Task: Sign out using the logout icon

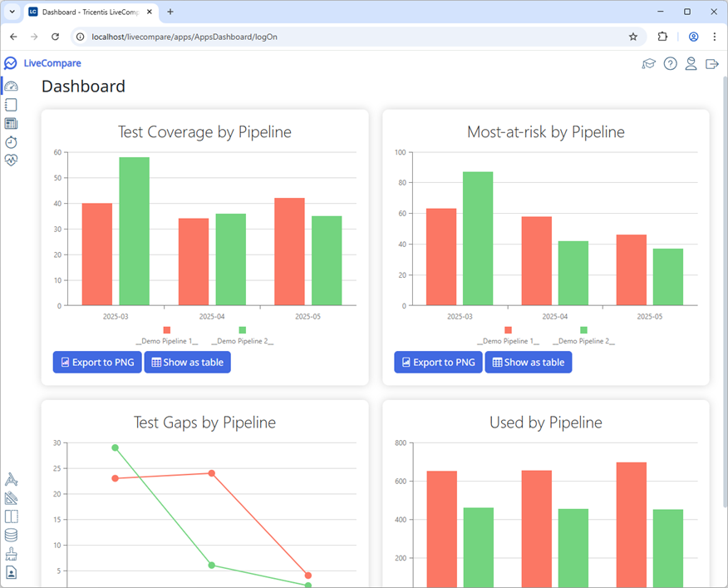Action: pyautogui.click(x=712, y=63)
